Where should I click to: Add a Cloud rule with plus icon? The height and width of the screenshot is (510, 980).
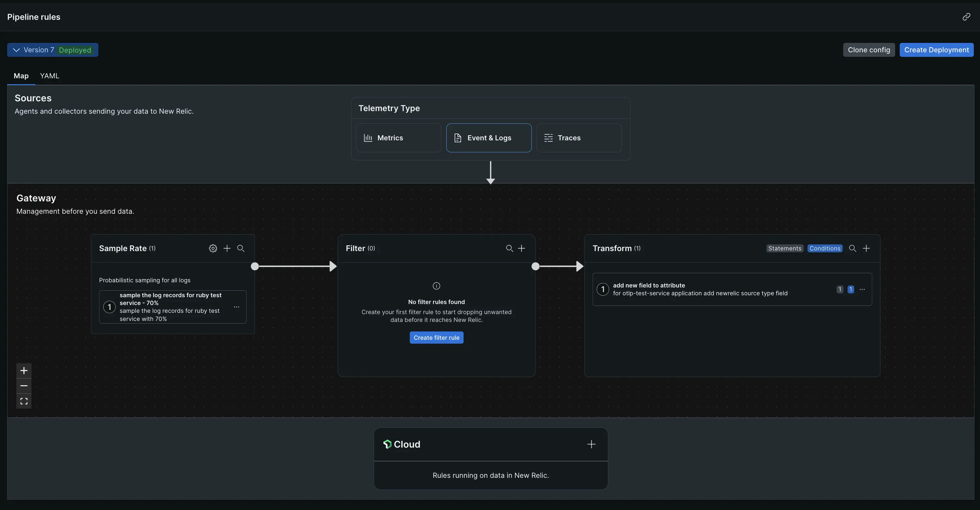tap(591, 444)
